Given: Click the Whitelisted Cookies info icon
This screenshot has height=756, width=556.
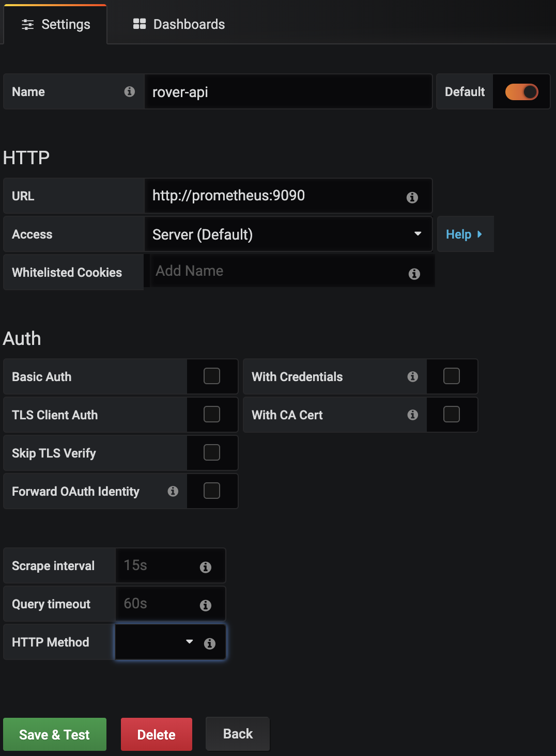Looking at the screenshot, I should pyautogui.click(x=414, y=274).
